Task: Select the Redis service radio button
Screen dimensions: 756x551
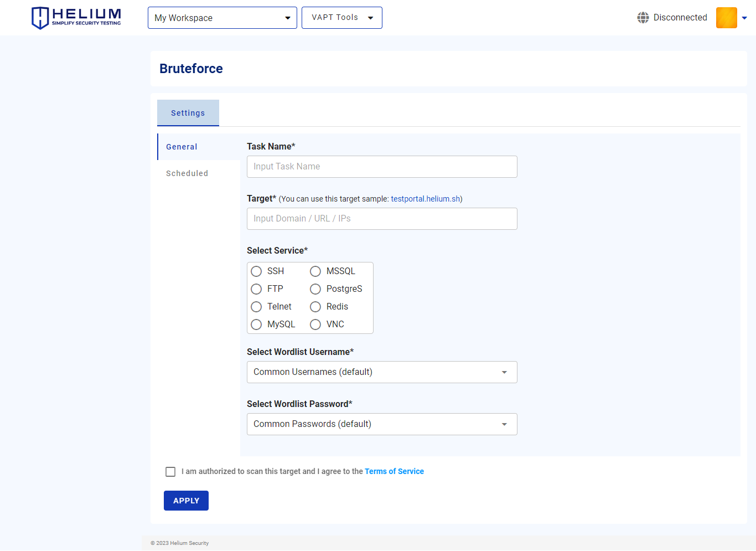Action: click(315, 307)
